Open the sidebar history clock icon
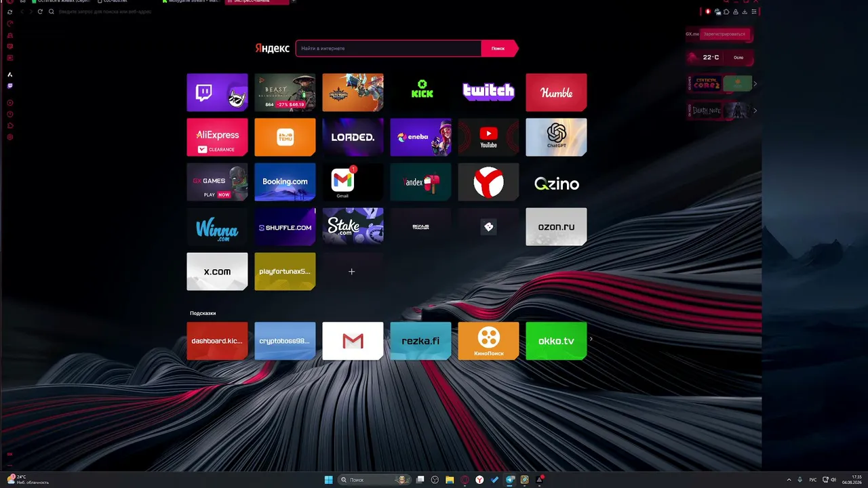Screen dimensions: 868x488 (x=9, y=114)
